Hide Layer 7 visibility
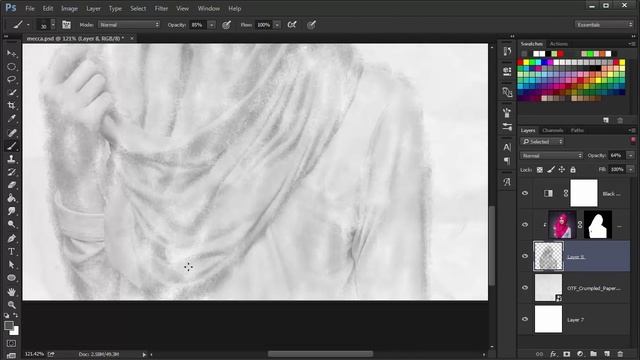Viewport: 640px width, 360px height. (525, 319)
